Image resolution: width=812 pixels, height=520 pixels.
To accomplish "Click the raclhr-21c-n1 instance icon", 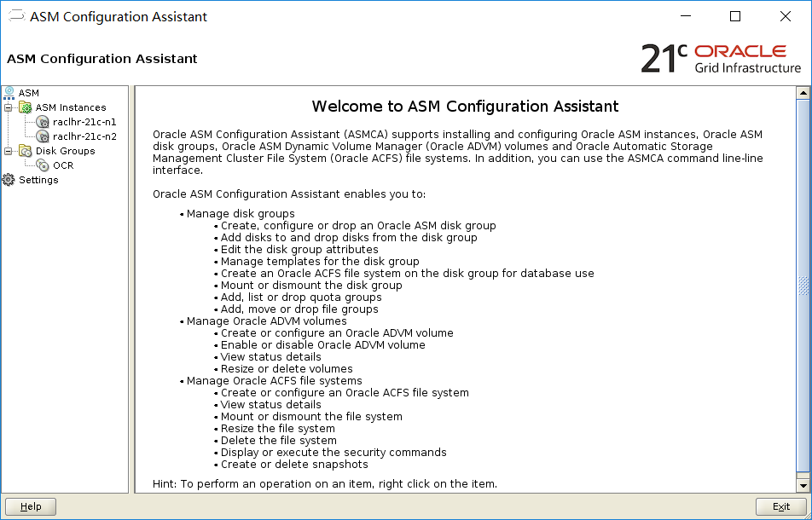I will 43,122.
